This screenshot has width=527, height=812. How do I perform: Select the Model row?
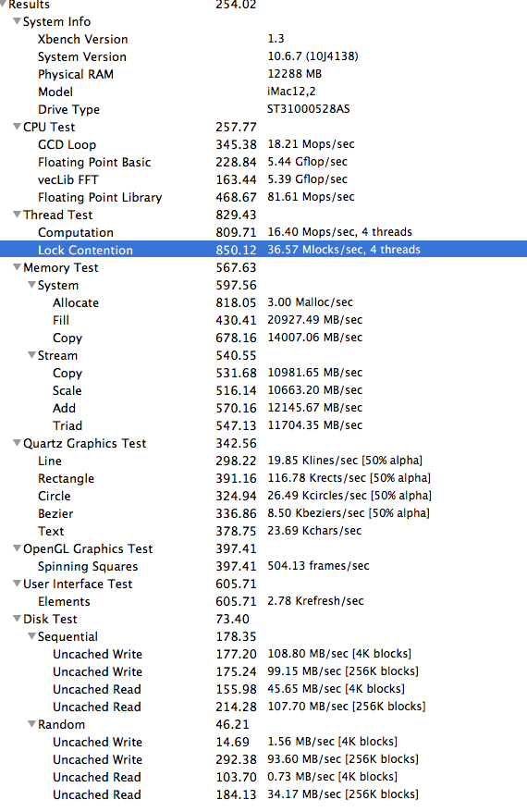pos(263,92)
